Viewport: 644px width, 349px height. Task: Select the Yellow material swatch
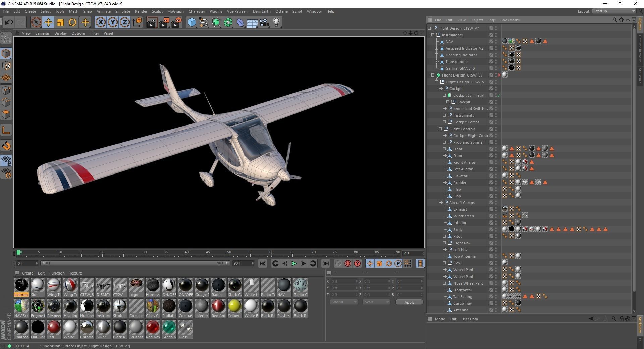click(x=234, y=308)
